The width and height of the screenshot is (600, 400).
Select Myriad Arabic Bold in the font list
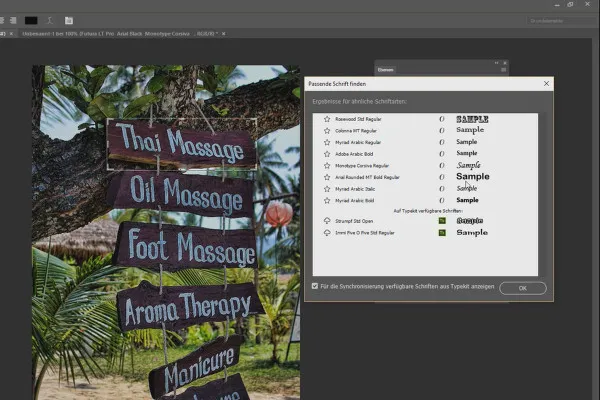coord(355,201)
